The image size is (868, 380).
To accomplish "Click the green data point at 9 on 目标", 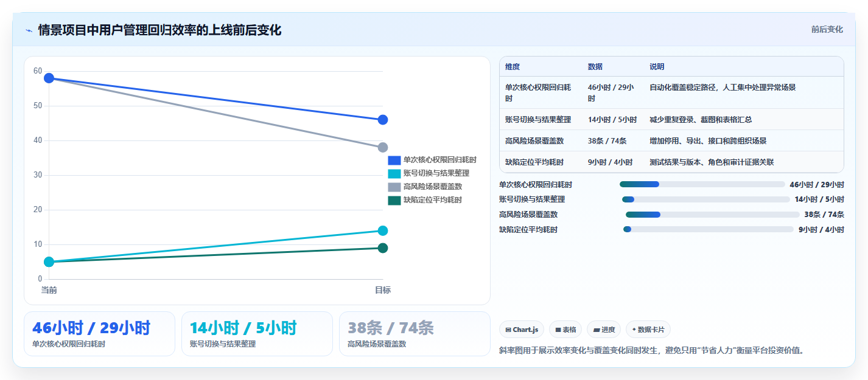I will point(383,248).
